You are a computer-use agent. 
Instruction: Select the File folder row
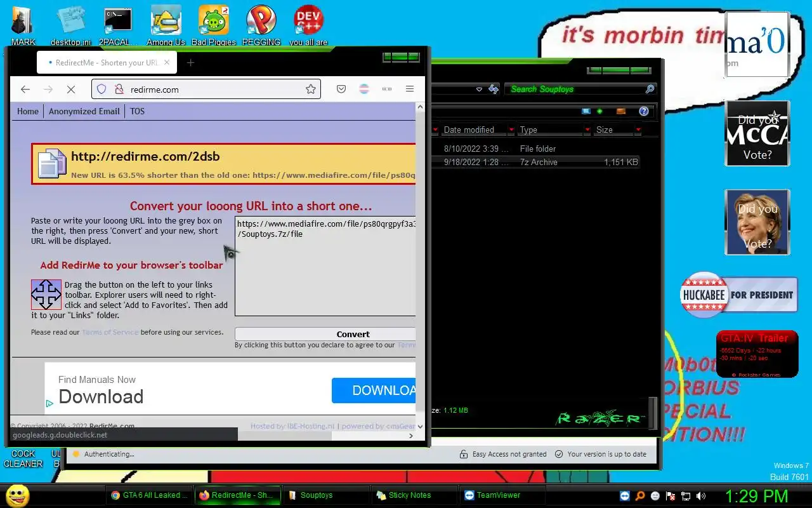[536, 149]
